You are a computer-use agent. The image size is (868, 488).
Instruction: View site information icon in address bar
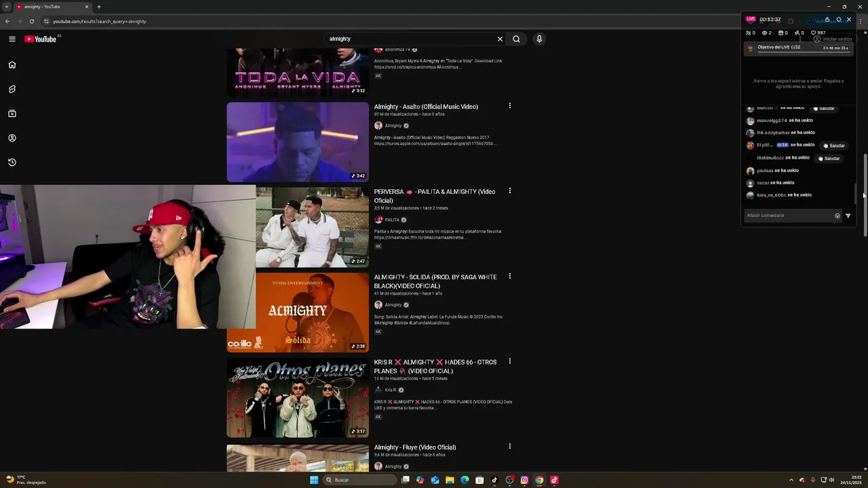(46, 21)
